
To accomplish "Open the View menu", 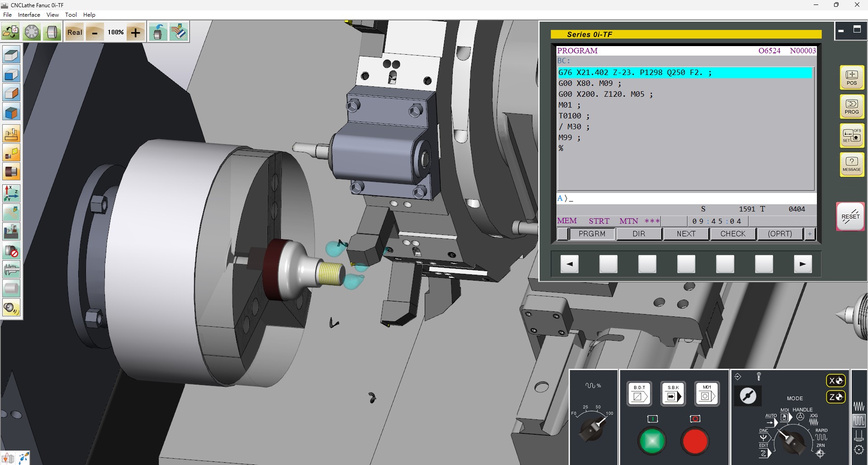I will click(x=52, y=15).
